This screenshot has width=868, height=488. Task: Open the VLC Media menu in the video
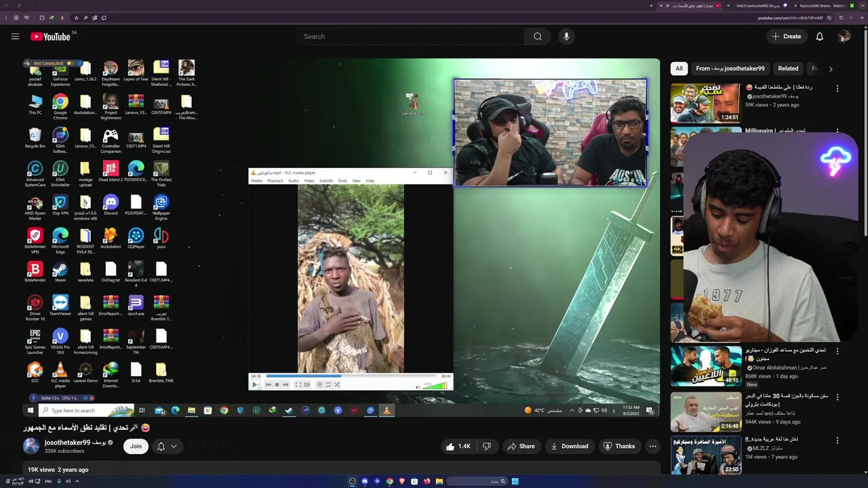tap(256, 181)
